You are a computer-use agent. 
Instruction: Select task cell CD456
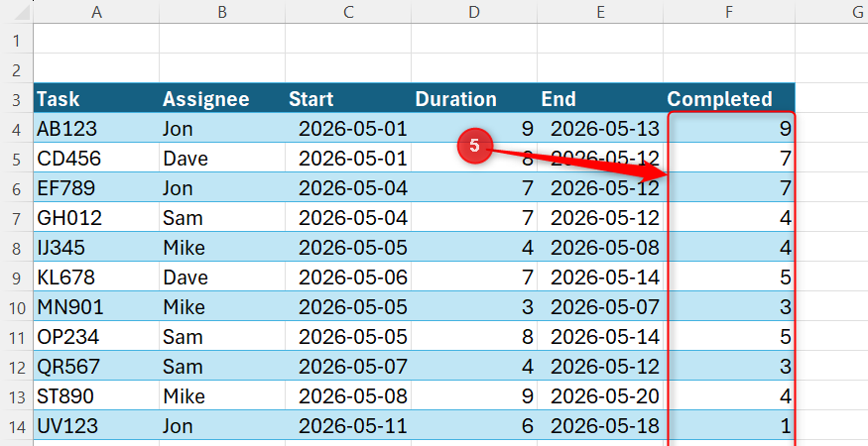tap(96, 159)
